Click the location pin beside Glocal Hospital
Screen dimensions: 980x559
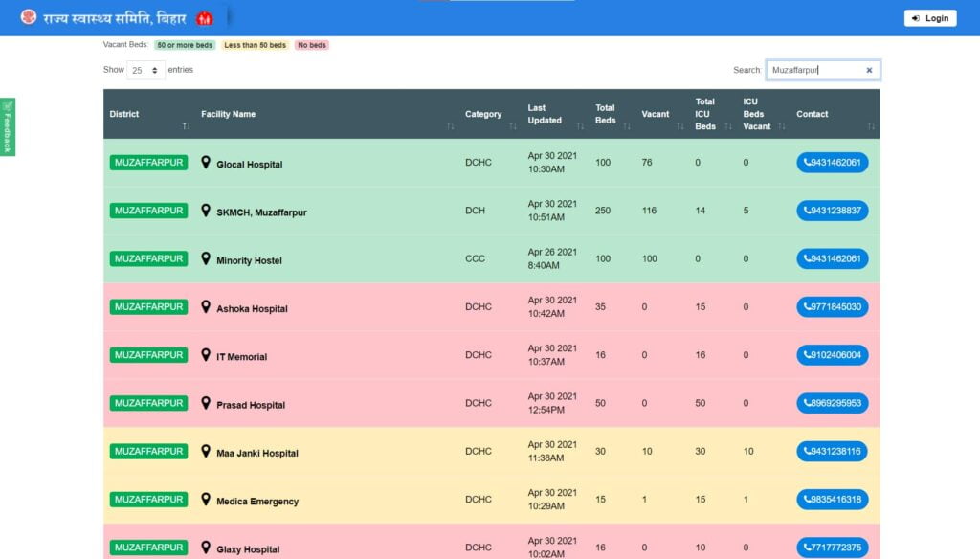click(x=205, y=162)
